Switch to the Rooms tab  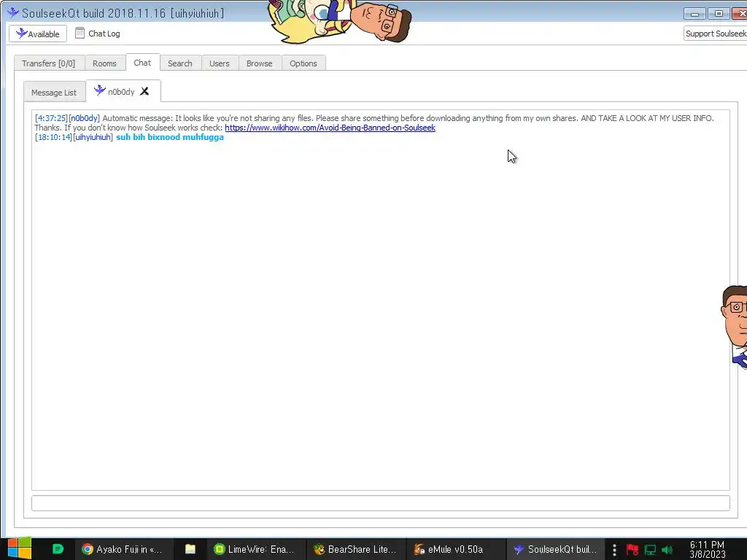click(104, 63)
